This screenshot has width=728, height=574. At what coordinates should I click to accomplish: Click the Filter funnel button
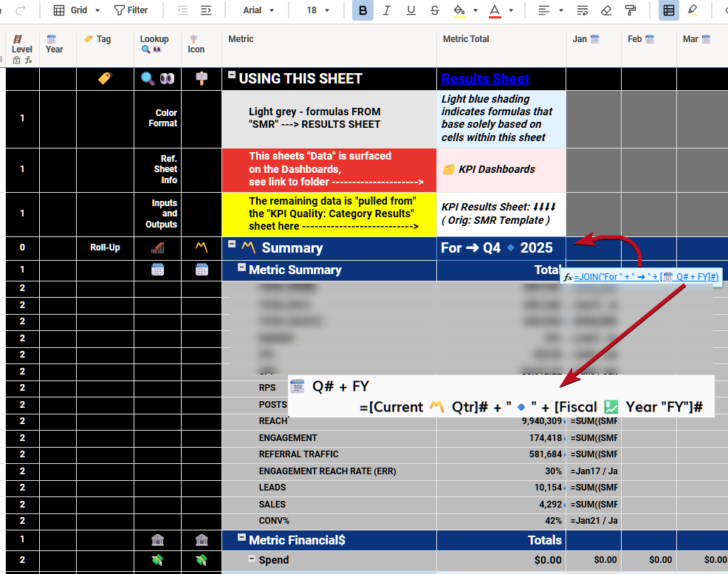[x=131, y=10]
